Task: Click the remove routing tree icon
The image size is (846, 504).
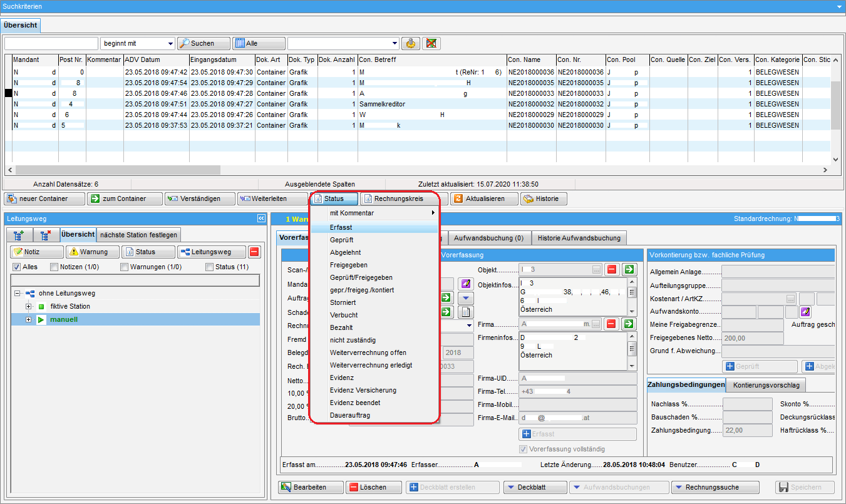Action: [46, 235]
